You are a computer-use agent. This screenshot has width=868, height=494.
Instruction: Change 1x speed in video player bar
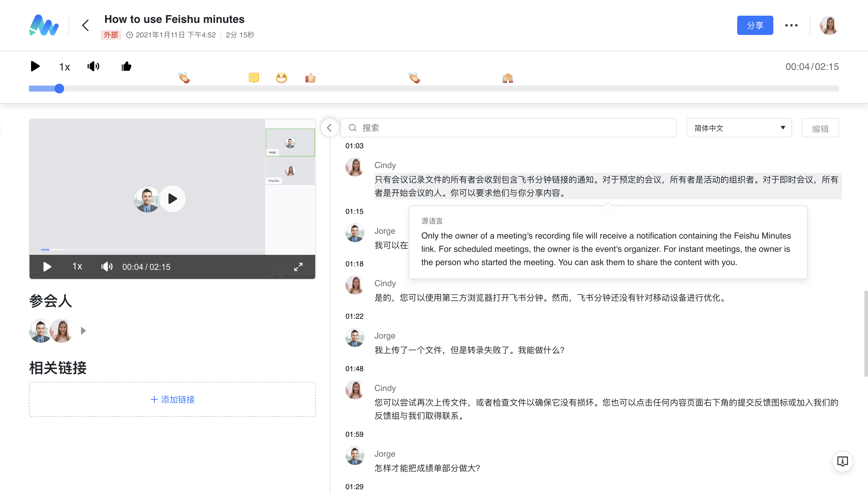[77, 266]
